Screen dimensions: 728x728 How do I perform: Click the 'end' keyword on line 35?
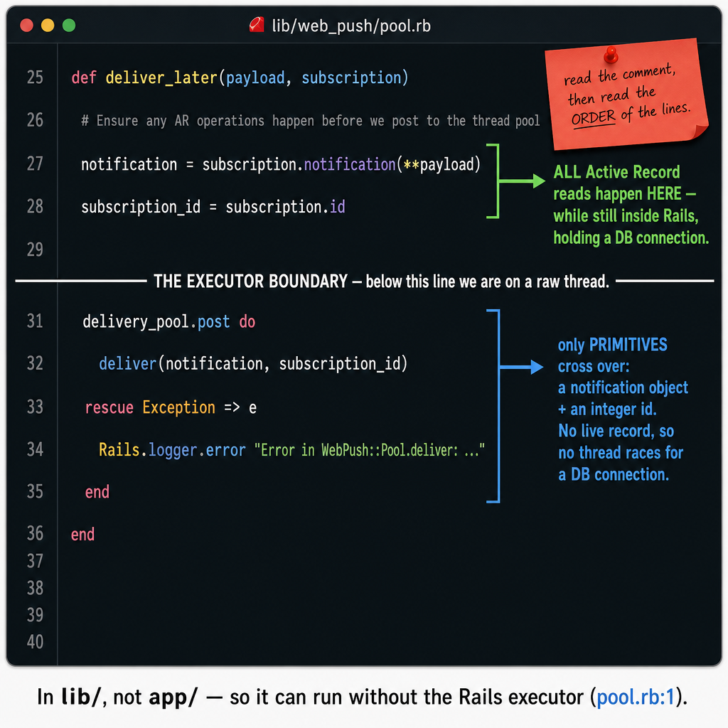(97, 492)
